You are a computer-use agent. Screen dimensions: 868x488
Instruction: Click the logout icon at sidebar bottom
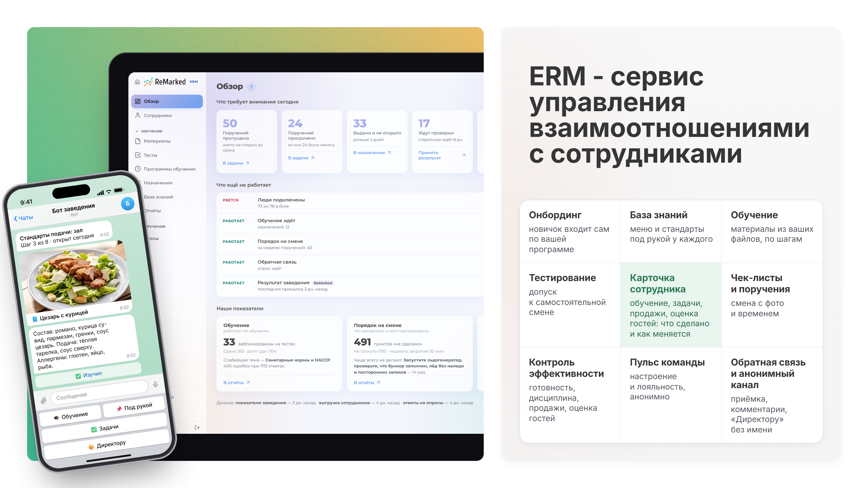[x=197, y=427]
